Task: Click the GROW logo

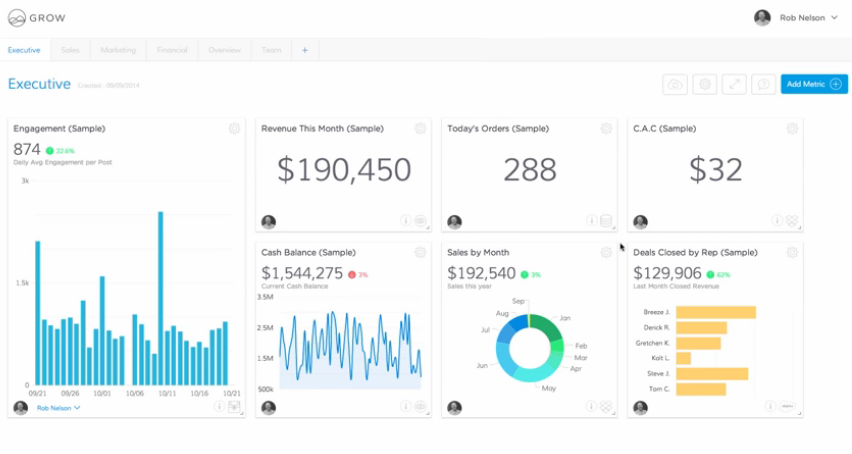Action: pos(40,17)
